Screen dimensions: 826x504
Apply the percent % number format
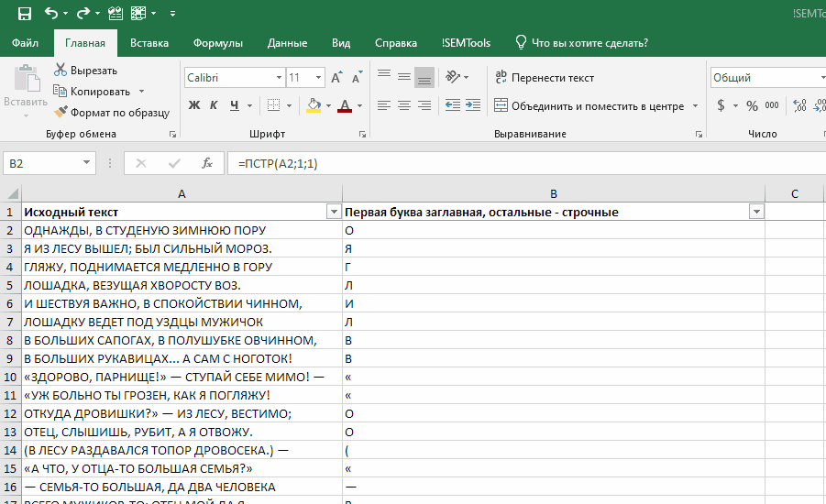pyautogui.click(x=752, y=105)
